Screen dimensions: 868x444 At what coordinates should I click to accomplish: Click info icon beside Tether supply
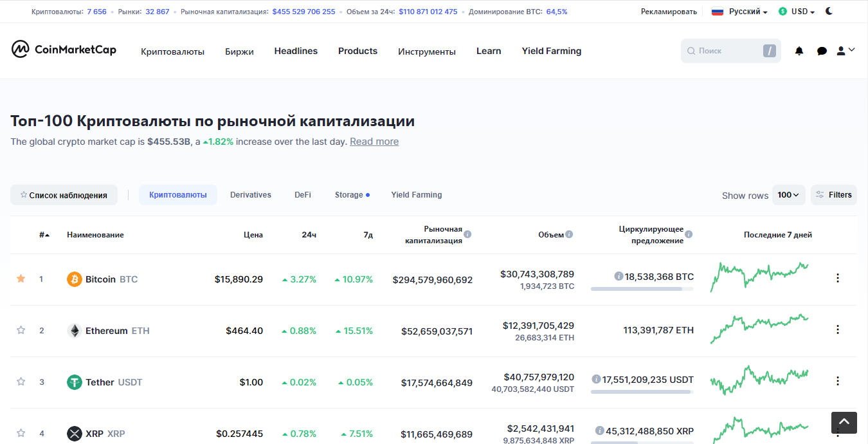(x=596, y=379)
